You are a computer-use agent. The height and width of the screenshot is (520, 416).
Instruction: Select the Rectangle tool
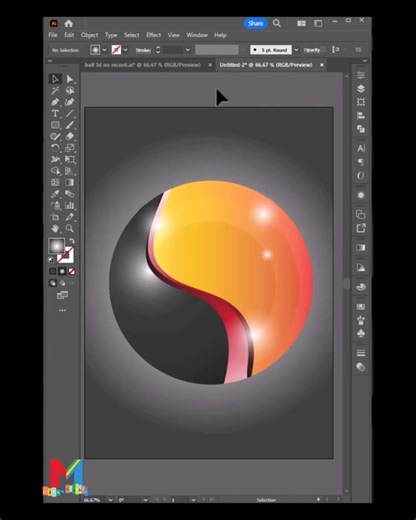(x=55, y=125)
